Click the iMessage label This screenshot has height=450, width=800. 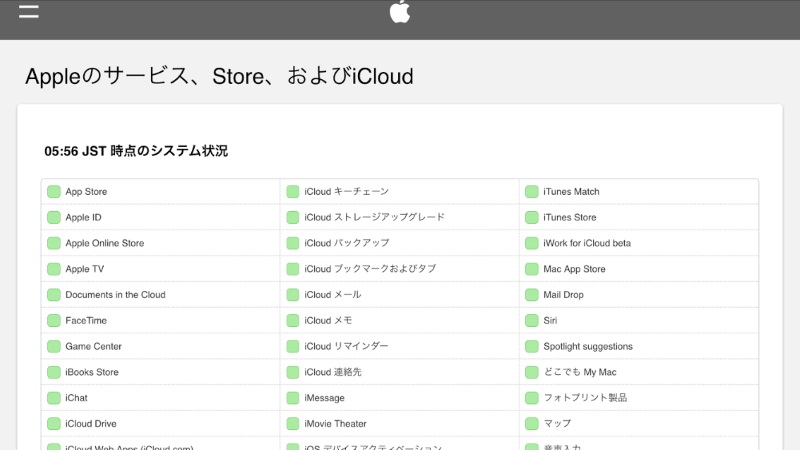[x=324, y=398]
